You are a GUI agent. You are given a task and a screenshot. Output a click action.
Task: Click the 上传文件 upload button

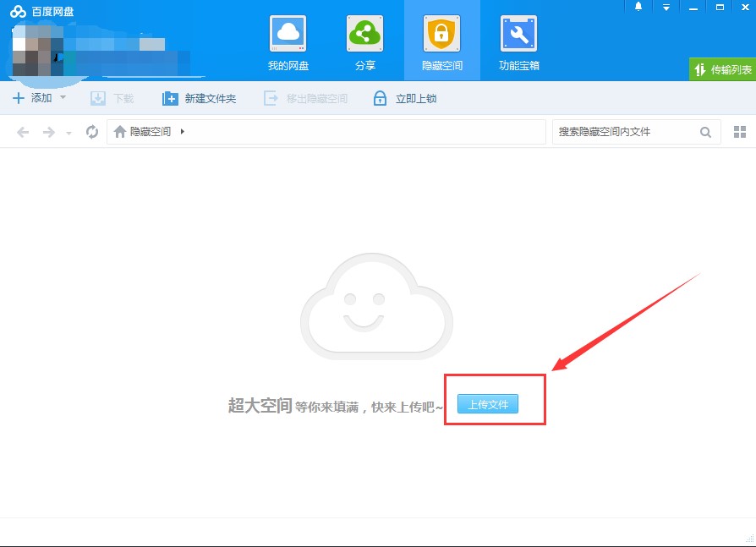pos(488,404)
